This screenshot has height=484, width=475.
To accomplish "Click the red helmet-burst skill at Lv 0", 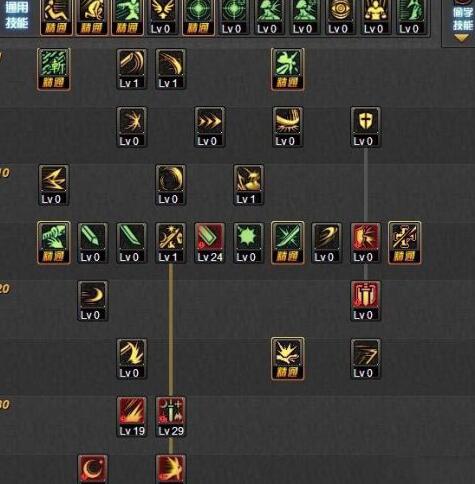I will 366,243.
